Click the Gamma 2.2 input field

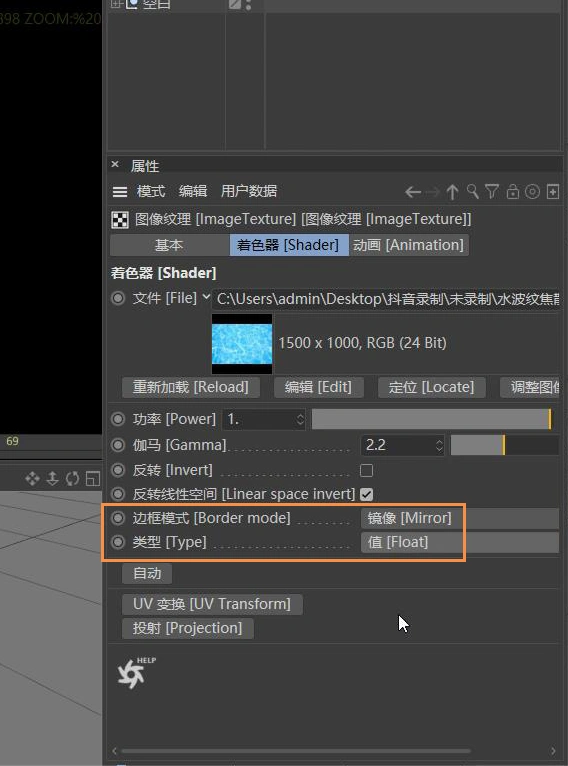pos(402,445)
